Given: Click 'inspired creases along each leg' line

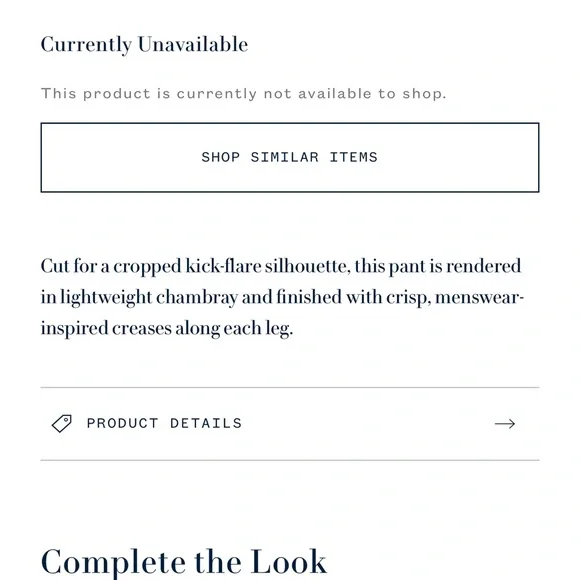Looking at the screenshot, I should pos(167,328).
